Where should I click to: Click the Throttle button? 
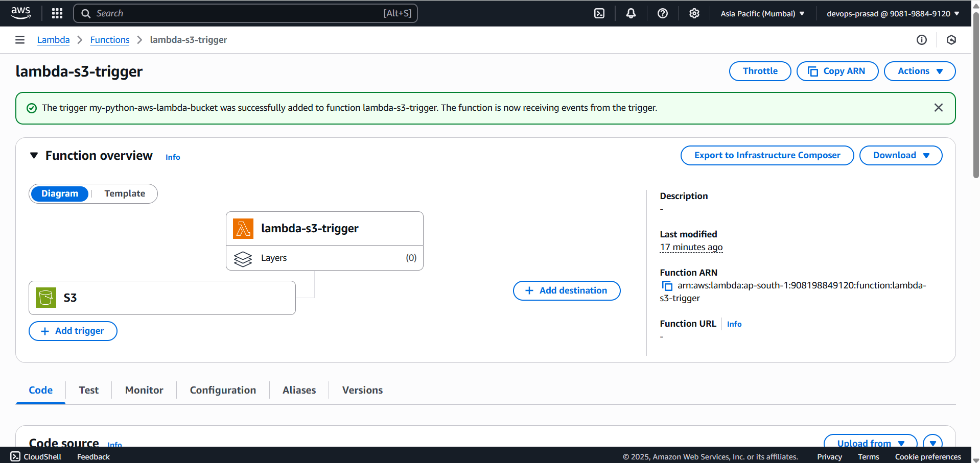760,71
